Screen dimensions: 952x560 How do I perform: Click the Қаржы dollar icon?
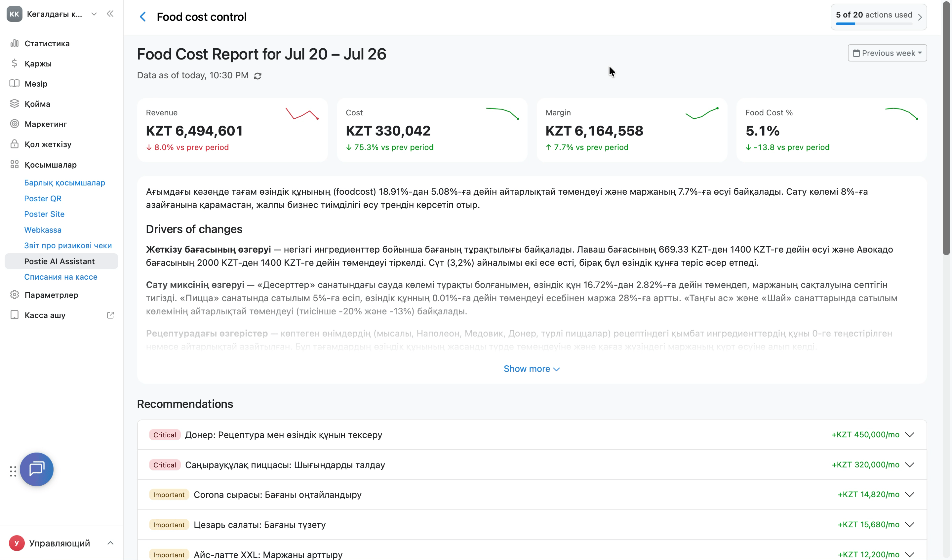pos(14,63)
